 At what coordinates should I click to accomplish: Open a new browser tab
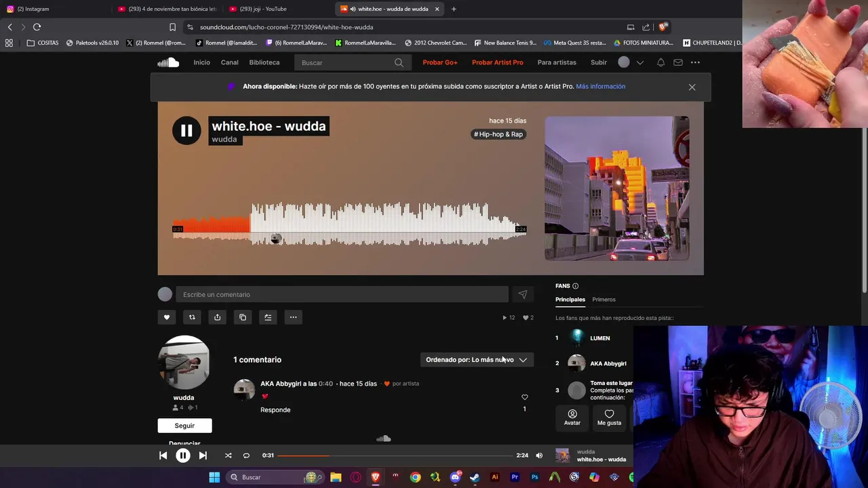coord(454,9)
